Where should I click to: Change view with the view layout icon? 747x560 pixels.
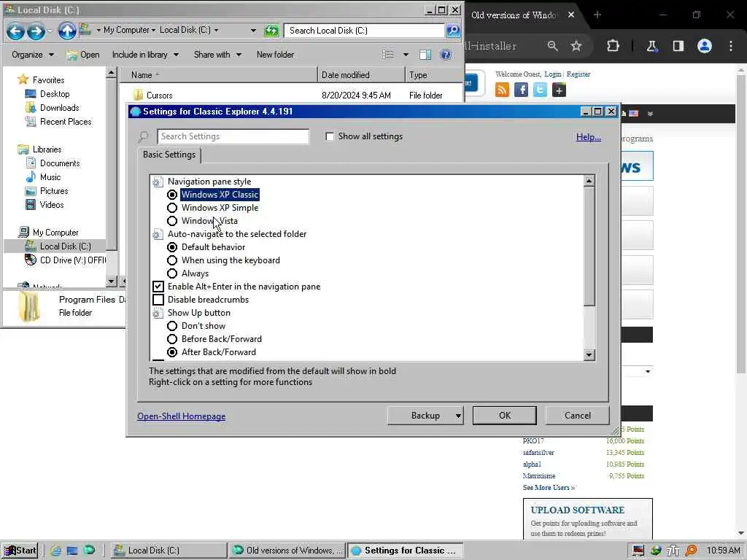[388, 54]
